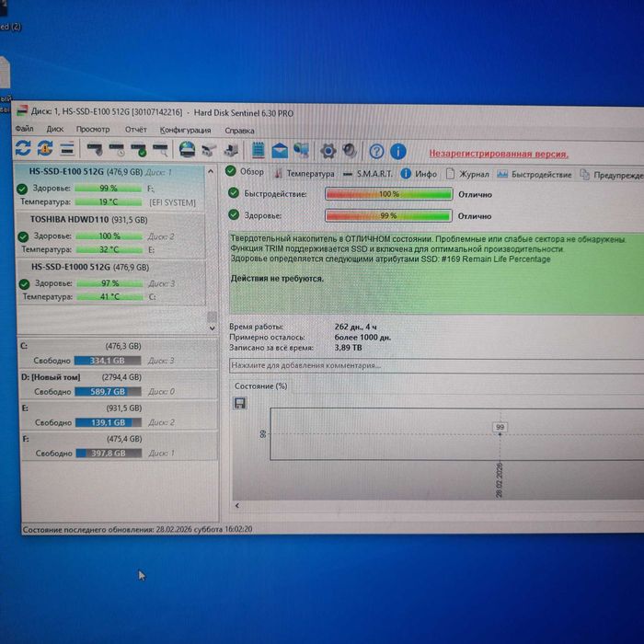644x644 pixels.
Task: Click the blue info circle toolbar icon
Action: pos(398,152)
